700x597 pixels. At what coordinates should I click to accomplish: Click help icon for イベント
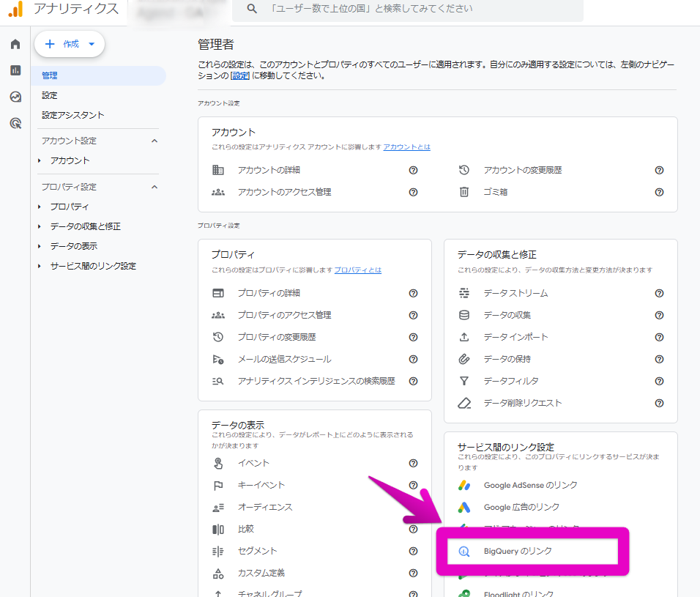(414, 463)
